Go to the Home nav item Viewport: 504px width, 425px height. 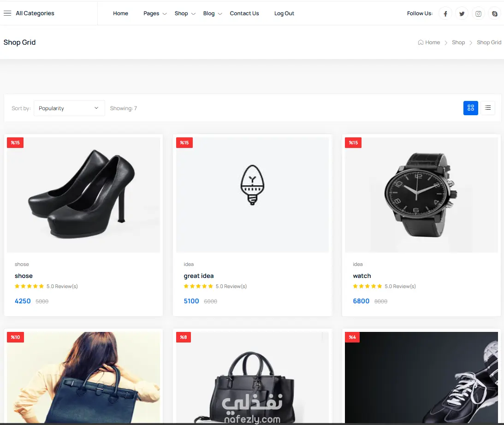120,13
